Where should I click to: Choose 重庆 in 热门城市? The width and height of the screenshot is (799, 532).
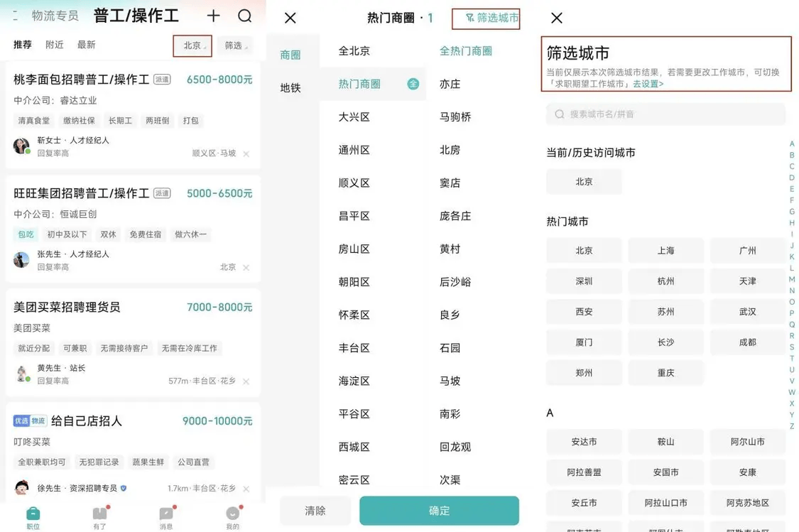coord(665,372)
